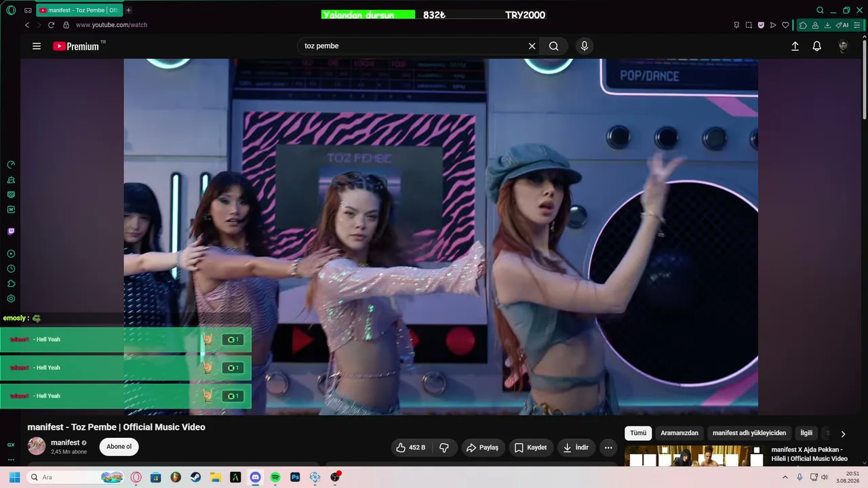The image size is (868, 488).
Task: Show hidden system tray icons
Action: [785, 477]
